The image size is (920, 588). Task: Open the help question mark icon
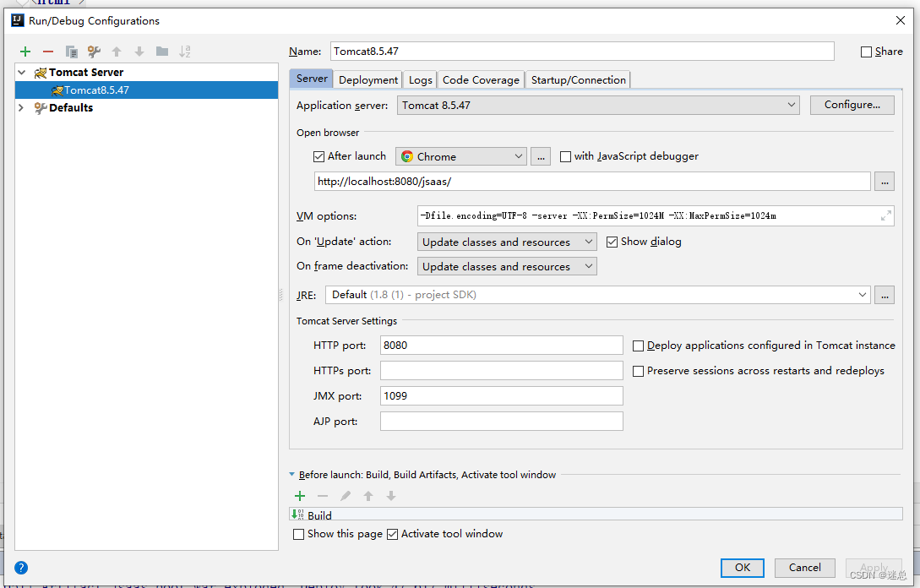pos(21,568)
